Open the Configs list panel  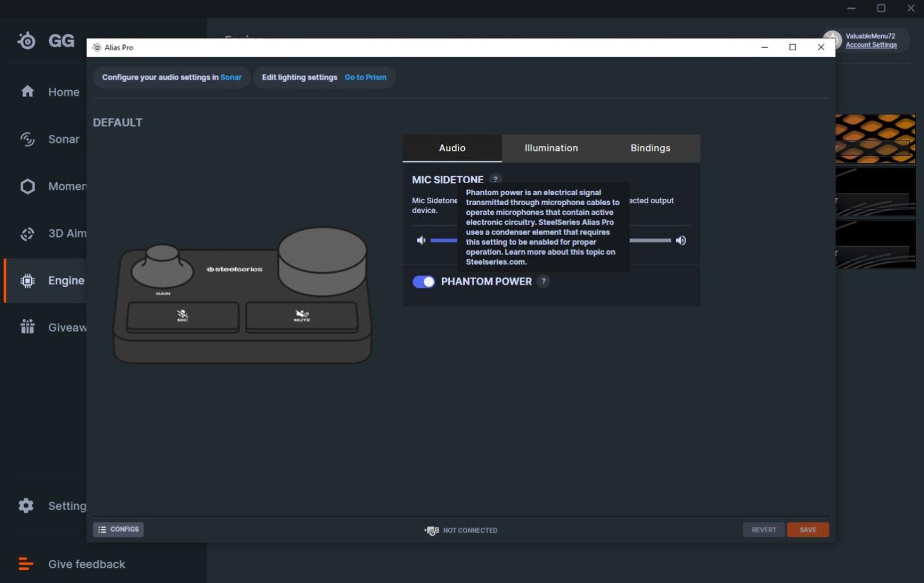tap(118, 529)
